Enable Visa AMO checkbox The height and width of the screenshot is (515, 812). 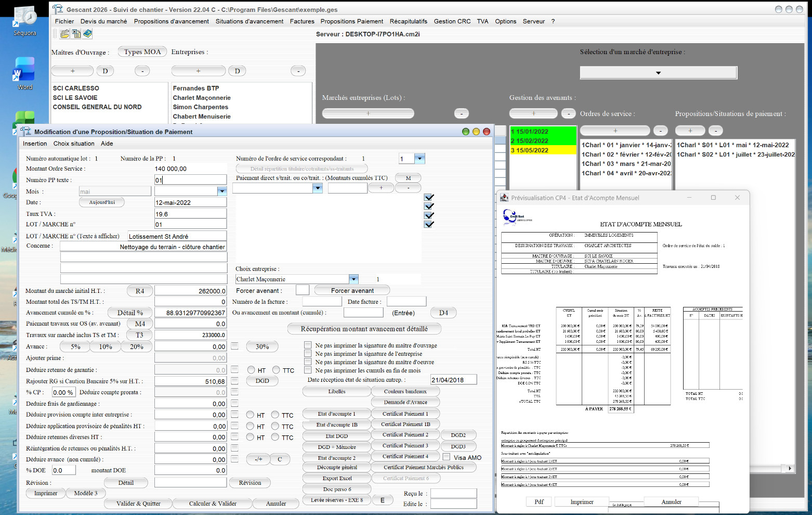[446, 457]
